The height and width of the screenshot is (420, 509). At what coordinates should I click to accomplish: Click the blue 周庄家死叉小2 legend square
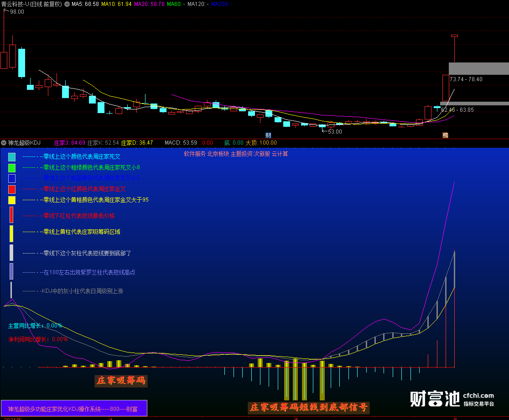tap(12, 178)
